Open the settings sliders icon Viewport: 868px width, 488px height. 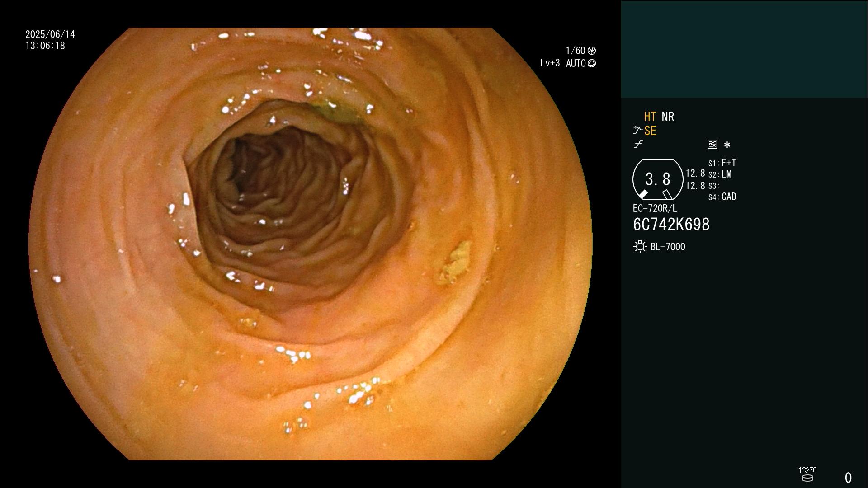click(x=712, y=144)
